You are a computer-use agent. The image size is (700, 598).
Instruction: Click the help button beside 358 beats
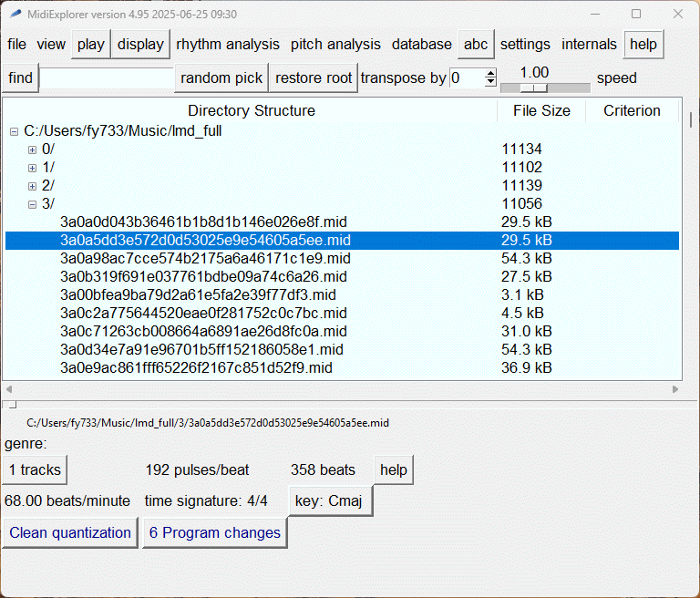[x=394, y=469]
